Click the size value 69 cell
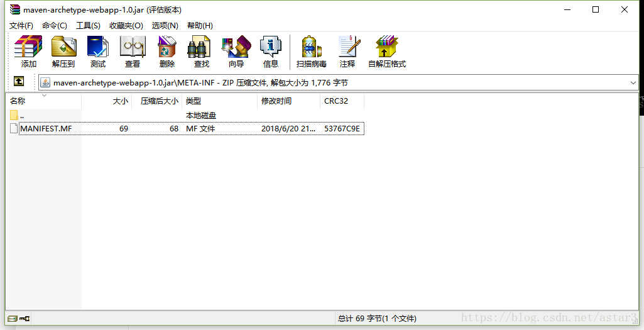 [124, 129]
